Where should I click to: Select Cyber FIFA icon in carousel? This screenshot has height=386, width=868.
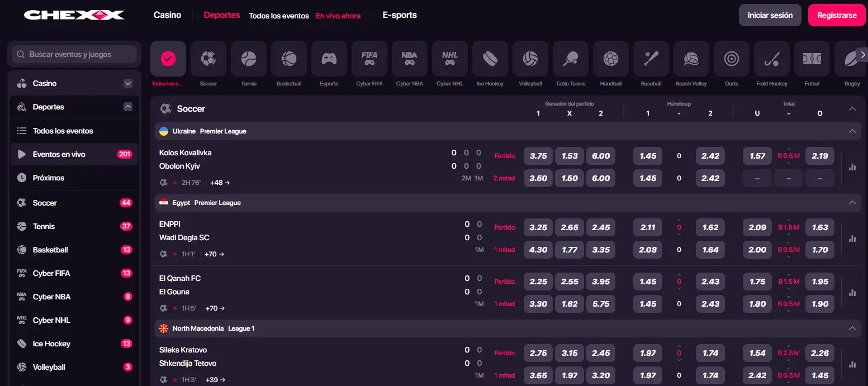(369, 59)
